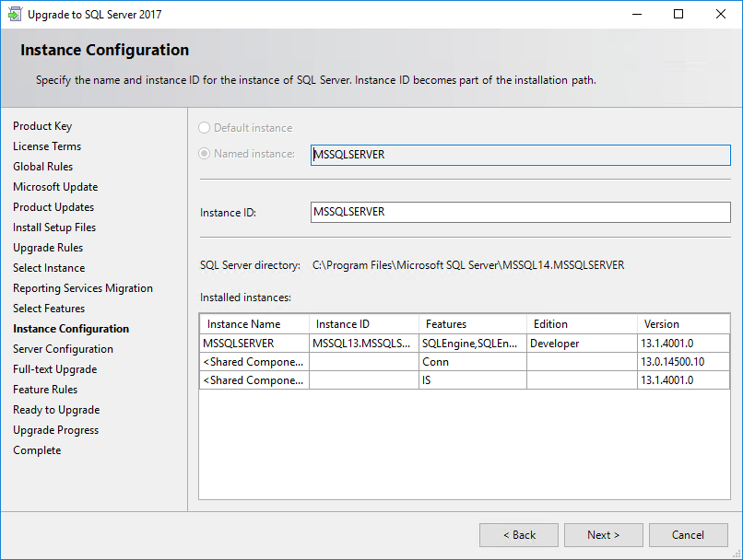The image size is (743, 560).
Task: Select the MSSQLSERVER instance name cell
Action: point(254,344)
